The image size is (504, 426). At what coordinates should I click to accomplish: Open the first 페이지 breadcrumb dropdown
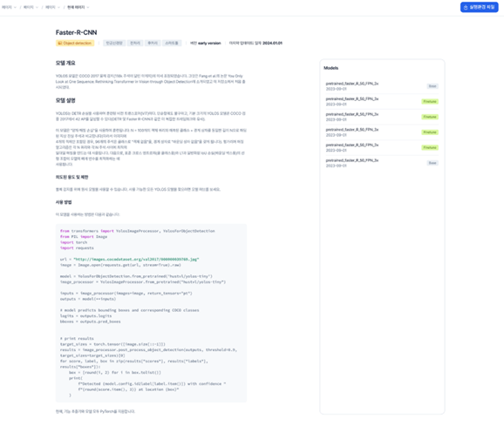[x=9, y=7]
